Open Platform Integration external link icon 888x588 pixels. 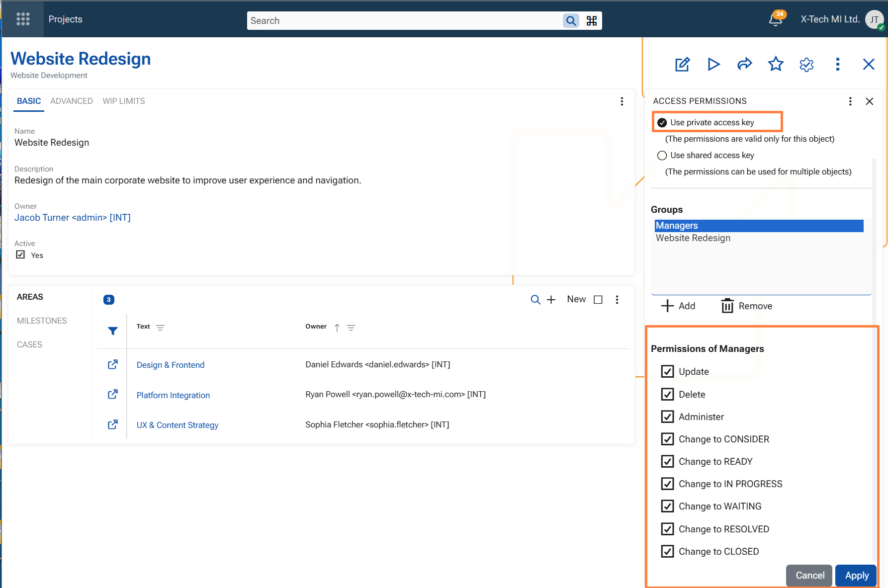coord(113,394)
